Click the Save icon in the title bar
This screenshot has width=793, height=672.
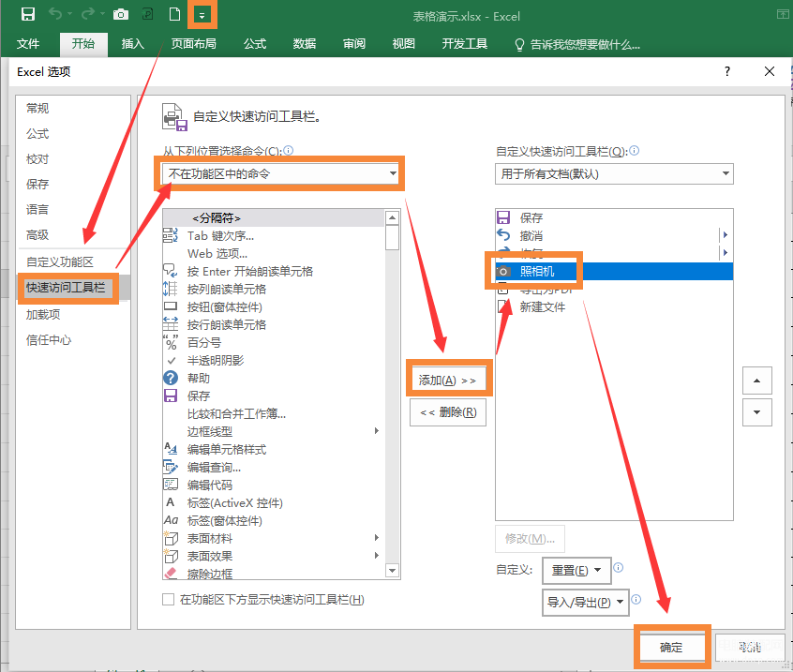pyautogui.click(x=28, y=14)
